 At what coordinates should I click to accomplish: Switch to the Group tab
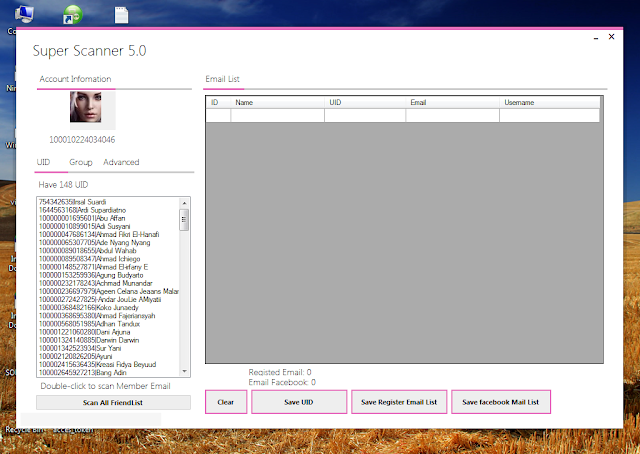click(81, 162)
